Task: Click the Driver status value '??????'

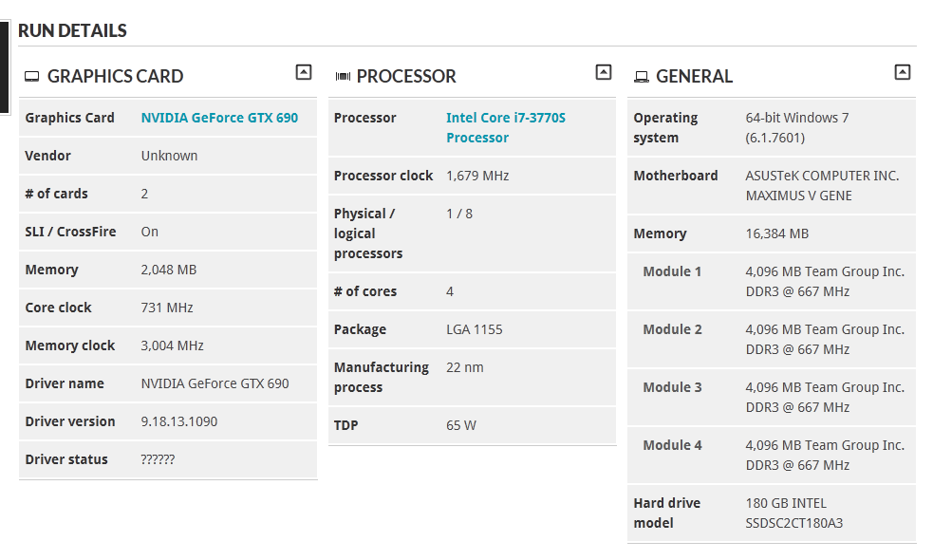Action: [158, 459]
